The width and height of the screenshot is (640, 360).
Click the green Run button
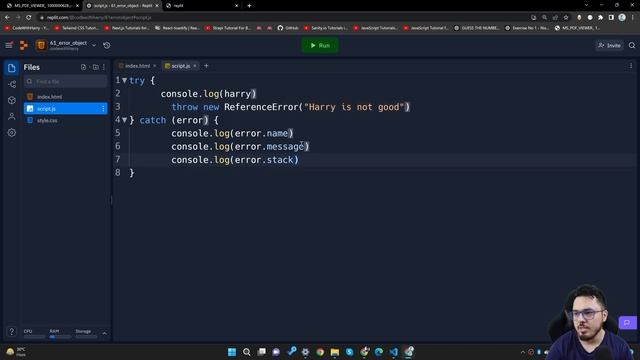click(x=320, y=45)
